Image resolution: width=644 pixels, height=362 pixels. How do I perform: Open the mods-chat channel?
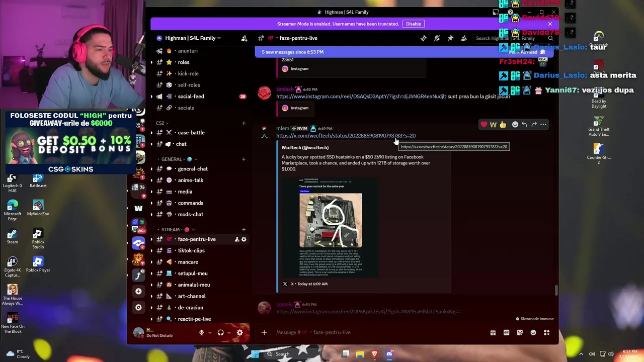point(201,214)
